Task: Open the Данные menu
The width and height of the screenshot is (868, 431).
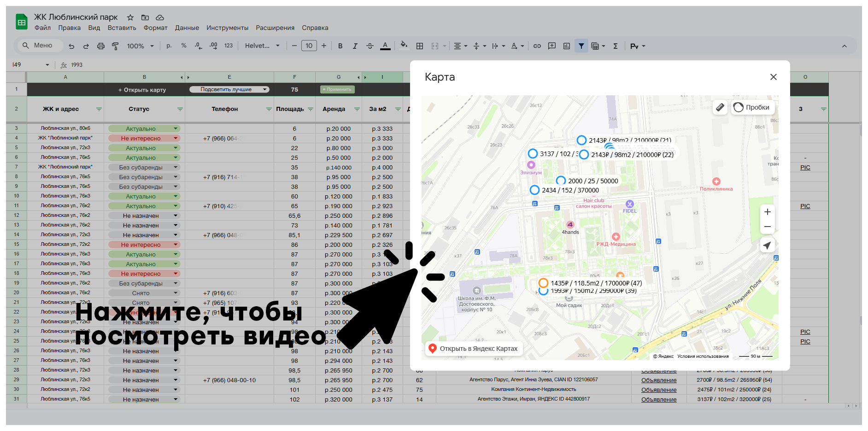Action: click(x=187, y=28)
